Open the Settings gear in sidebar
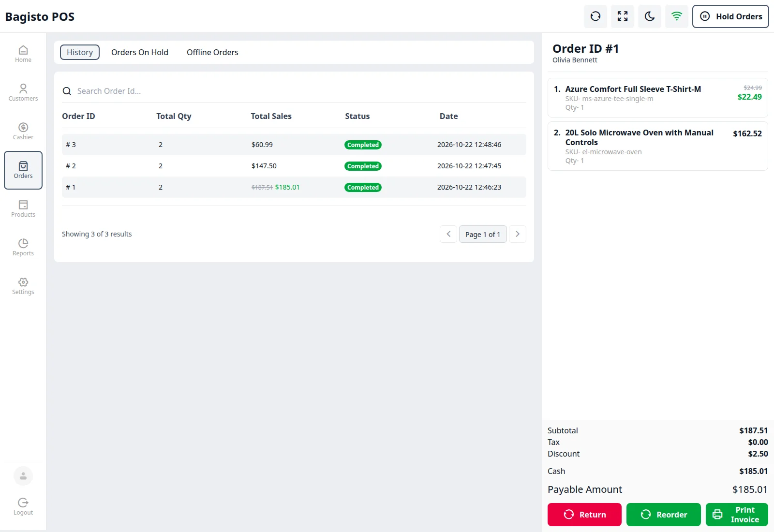The height and width of the screenshot is (532, 774). 23,286
